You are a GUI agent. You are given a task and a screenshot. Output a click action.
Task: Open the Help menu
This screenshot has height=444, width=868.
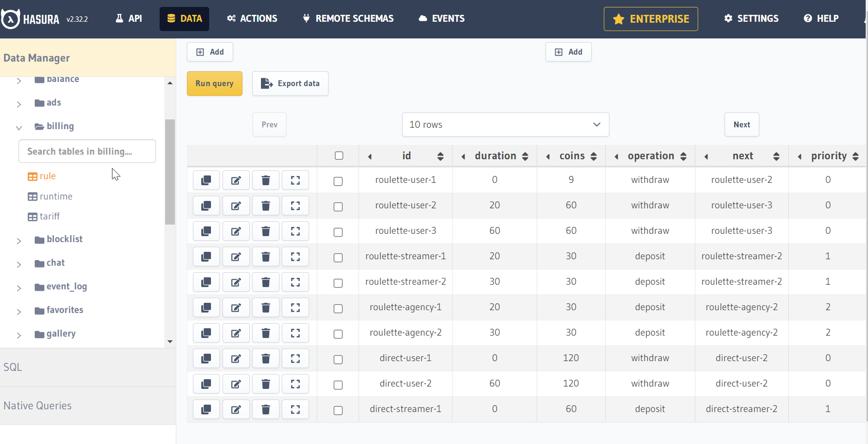pos(821,19)
